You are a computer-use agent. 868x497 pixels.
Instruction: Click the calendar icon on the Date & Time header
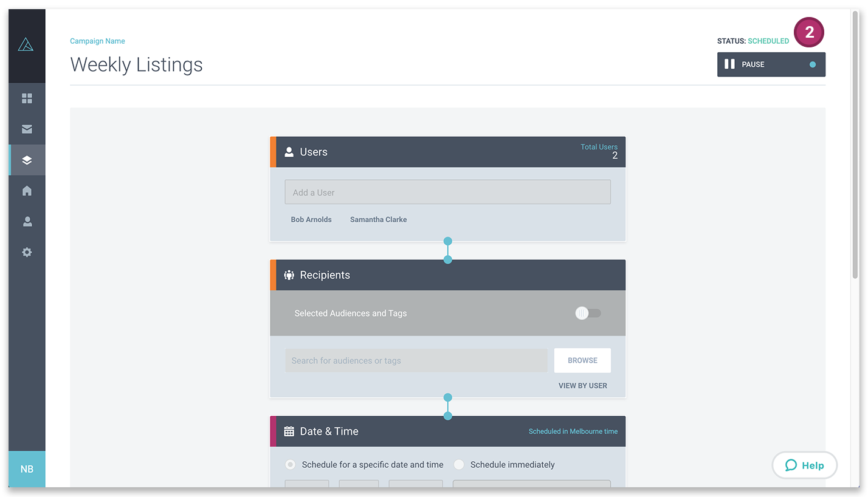click(288, 431)
